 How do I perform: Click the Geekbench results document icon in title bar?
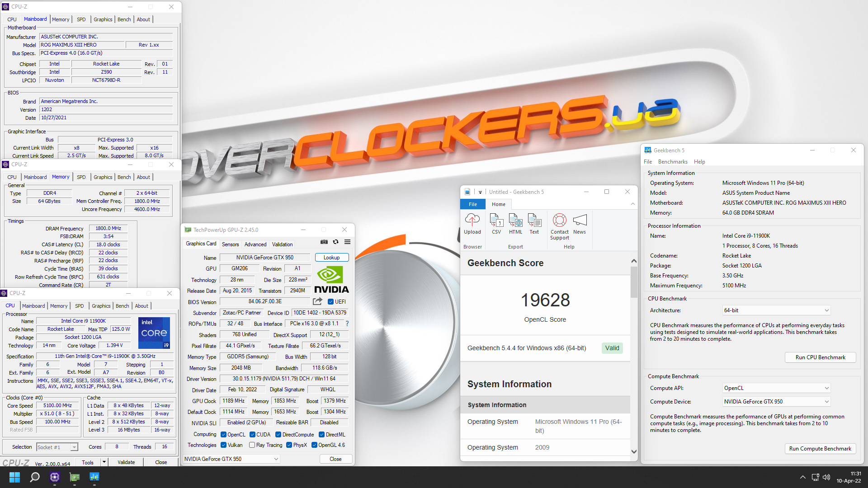click(x=467, y=192)
